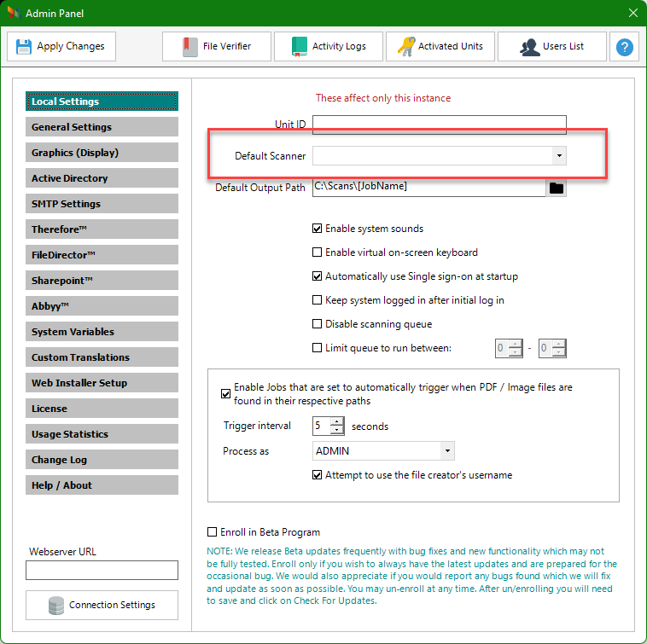Open Web Installer Setup section
Screen dimensions: 647x644
[x=102, y=383]
